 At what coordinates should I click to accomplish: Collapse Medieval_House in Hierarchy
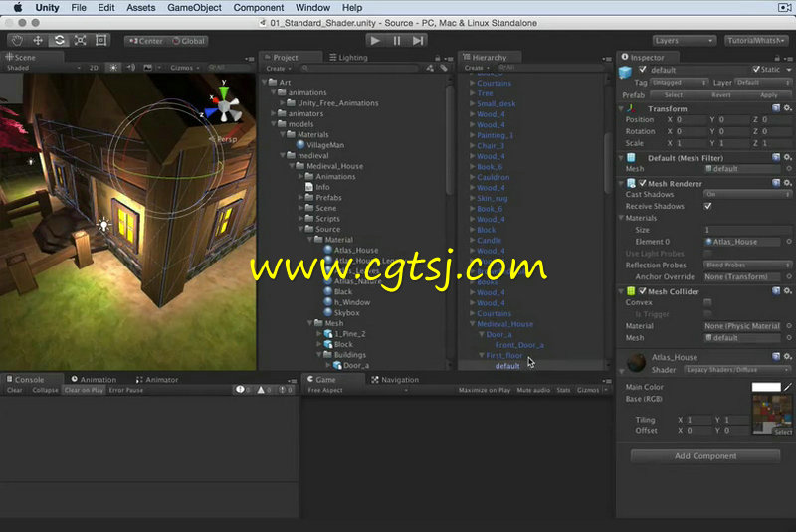pyautogui.click(x=472, y=323)
